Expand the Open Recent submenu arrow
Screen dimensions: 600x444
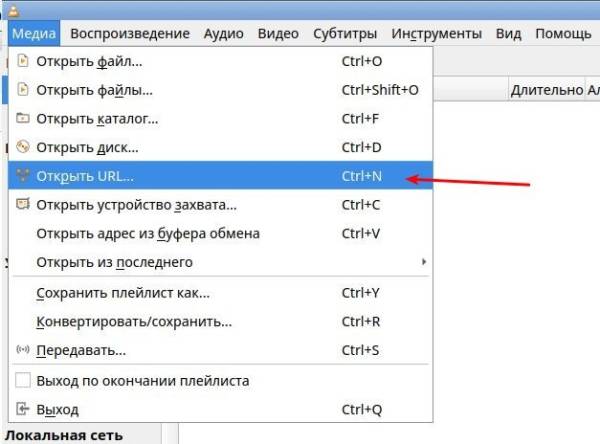point(424,263)
